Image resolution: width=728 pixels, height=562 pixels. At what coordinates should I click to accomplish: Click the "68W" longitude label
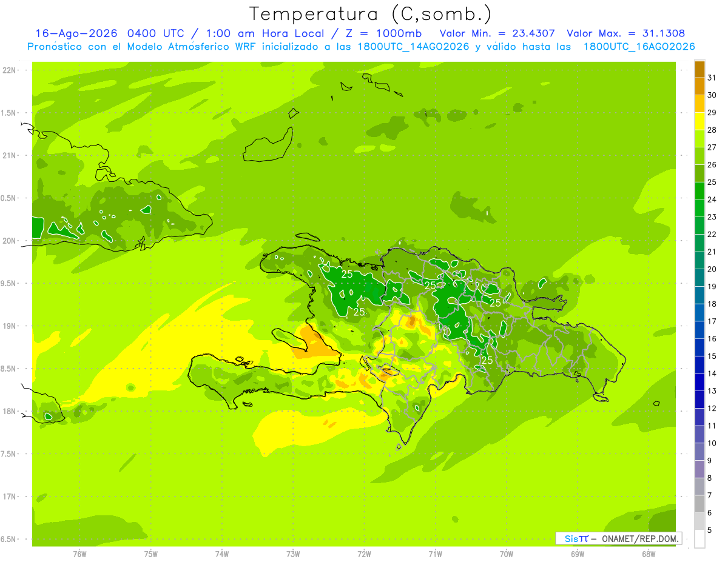[x=649, y=554]
